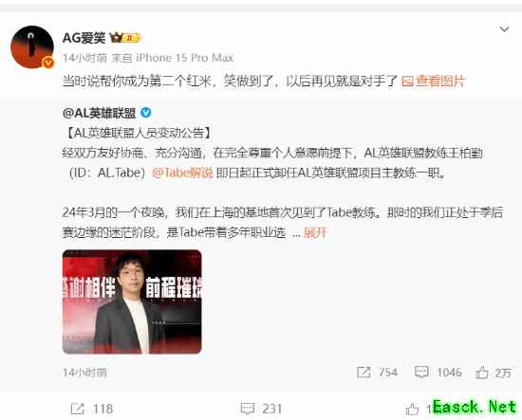The height and width of the screenshot is (420, 522).
Task: Open the @Tabe解说 mention link
Action: tap(182, 173)
